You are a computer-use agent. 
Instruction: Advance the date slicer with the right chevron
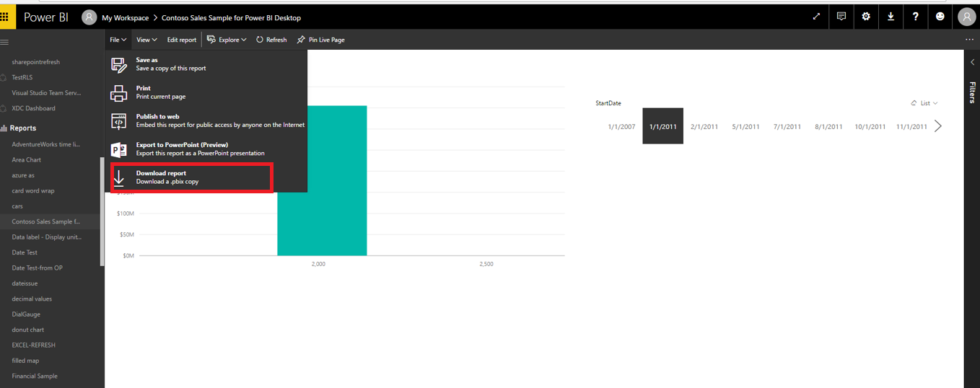point(937,126)
